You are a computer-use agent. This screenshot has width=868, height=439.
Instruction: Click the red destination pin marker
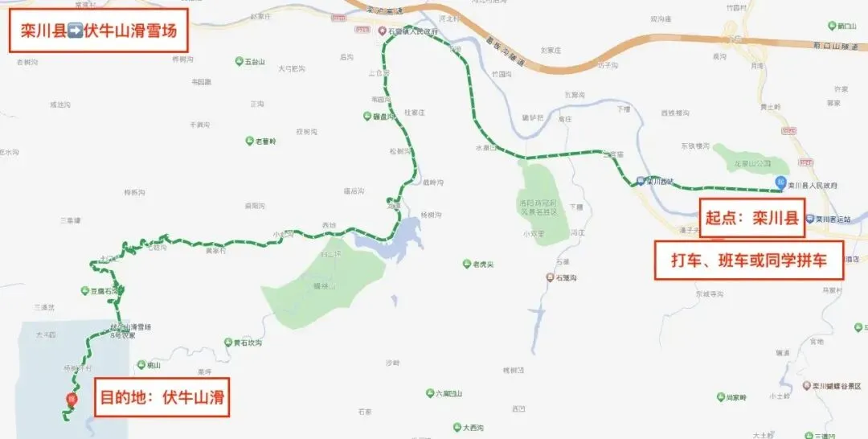(x=71, y=399)
